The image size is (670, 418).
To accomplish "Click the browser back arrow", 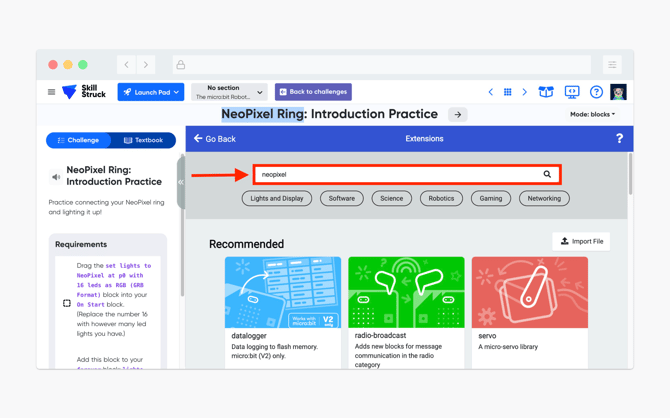I will click(126, 65).
